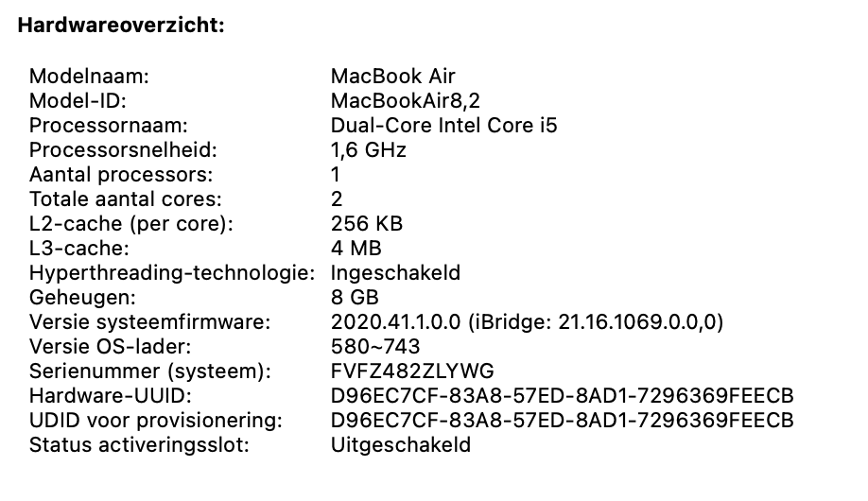Click the system firmware version 2020.41.1.0.0

[395, 322]
